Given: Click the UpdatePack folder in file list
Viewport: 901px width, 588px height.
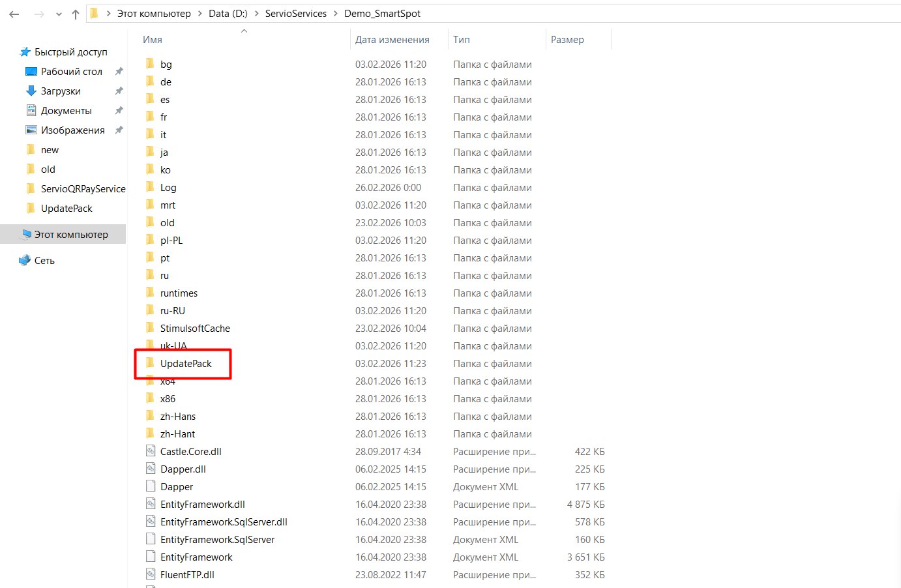Looking at the screenshot, I should tap(186, 364).
